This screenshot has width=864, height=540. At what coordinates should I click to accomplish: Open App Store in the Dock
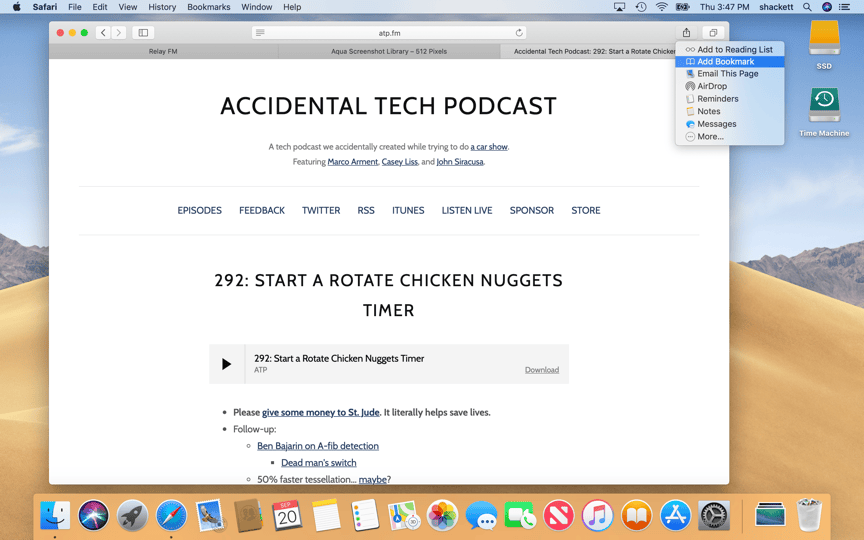[x=676, y=516]
